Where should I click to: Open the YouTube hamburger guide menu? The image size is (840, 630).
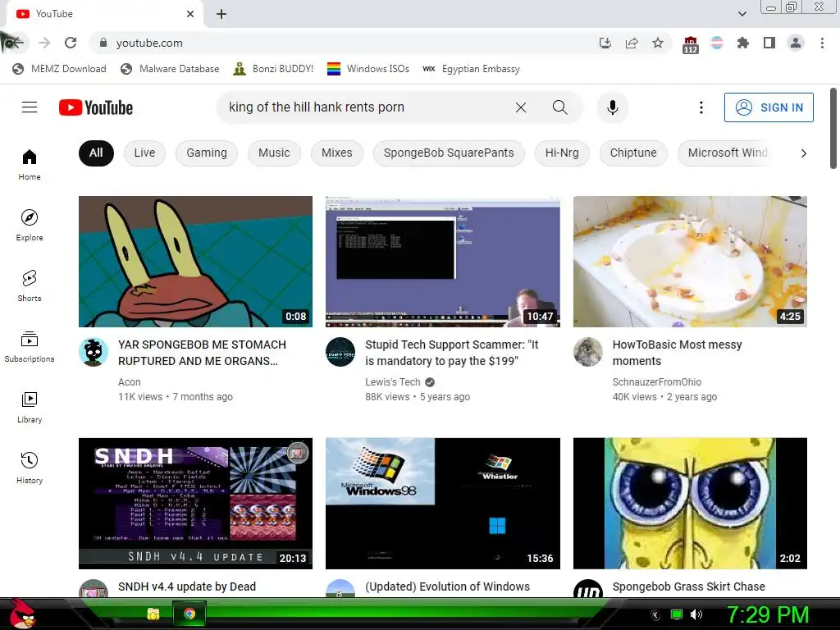[x=30, y=107]
